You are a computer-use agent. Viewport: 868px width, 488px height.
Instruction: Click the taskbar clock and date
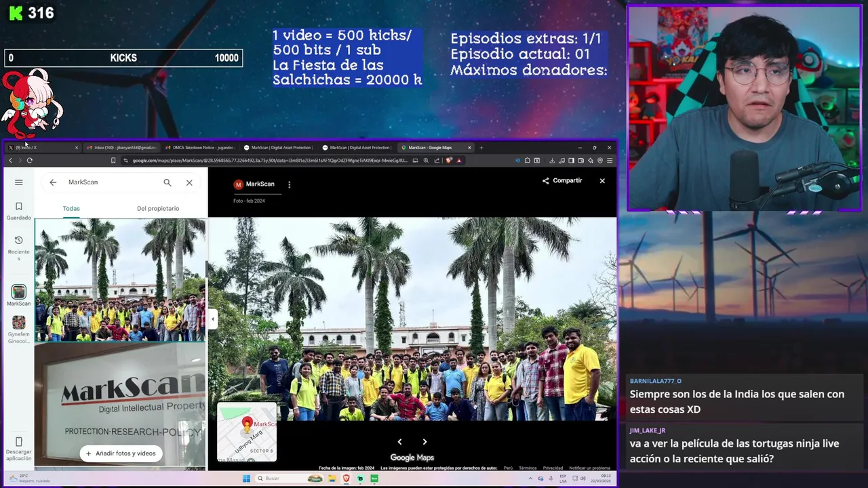(602, 479)
